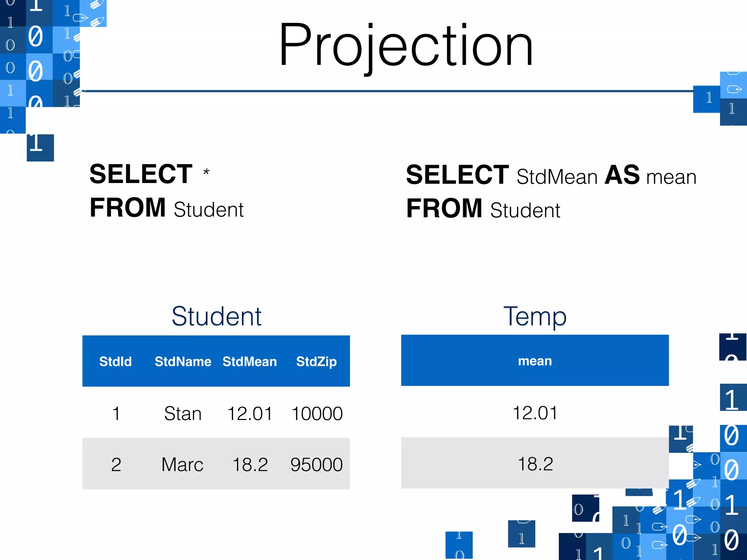Click the 95000 zip code cell
This screenshot has height=560, width=747.
[316, 464]
